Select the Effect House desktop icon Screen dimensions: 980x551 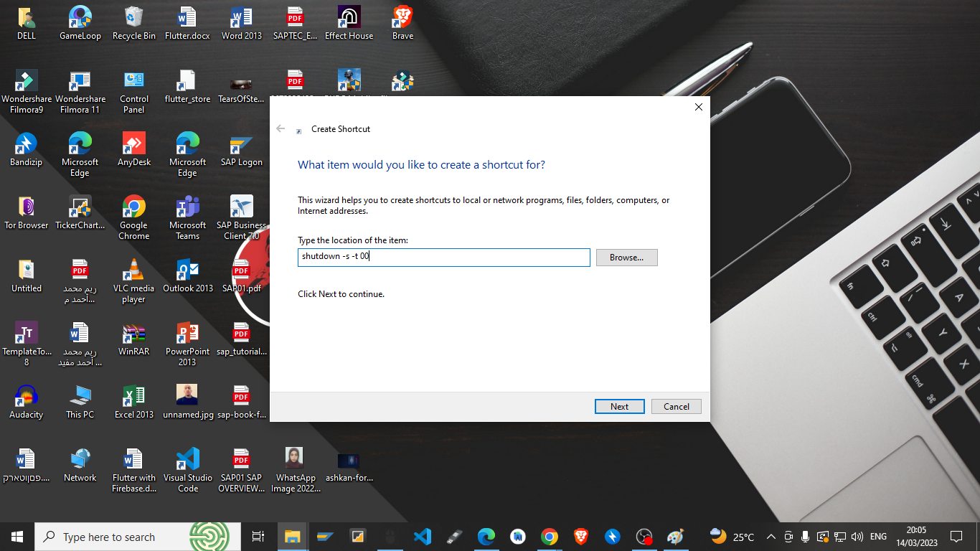[349, 23]
